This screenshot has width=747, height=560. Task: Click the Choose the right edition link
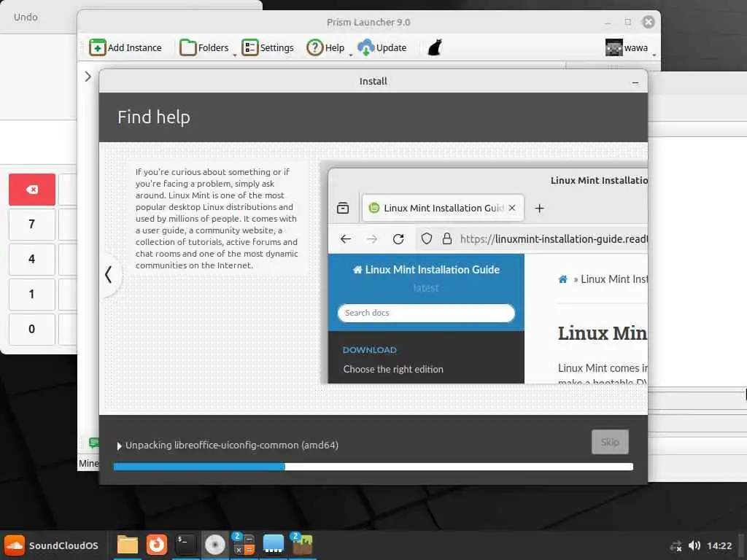(393, 369)
